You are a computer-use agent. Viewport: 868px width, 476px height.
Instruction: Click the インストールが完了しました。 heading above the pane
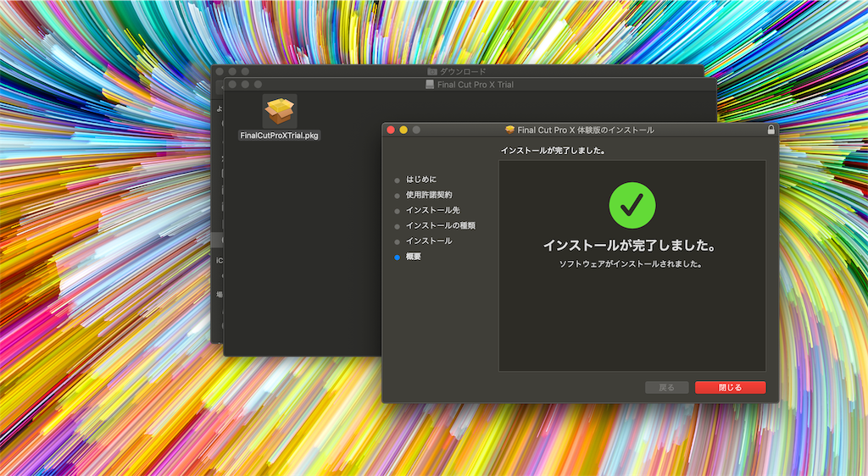point(553,151)
